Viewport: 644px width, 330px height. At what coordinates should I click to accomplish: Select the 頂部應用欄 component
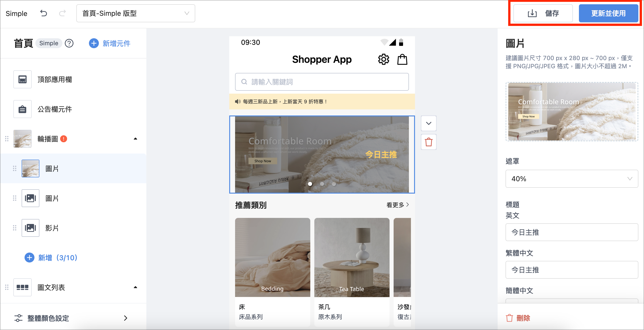click(73, 79)
